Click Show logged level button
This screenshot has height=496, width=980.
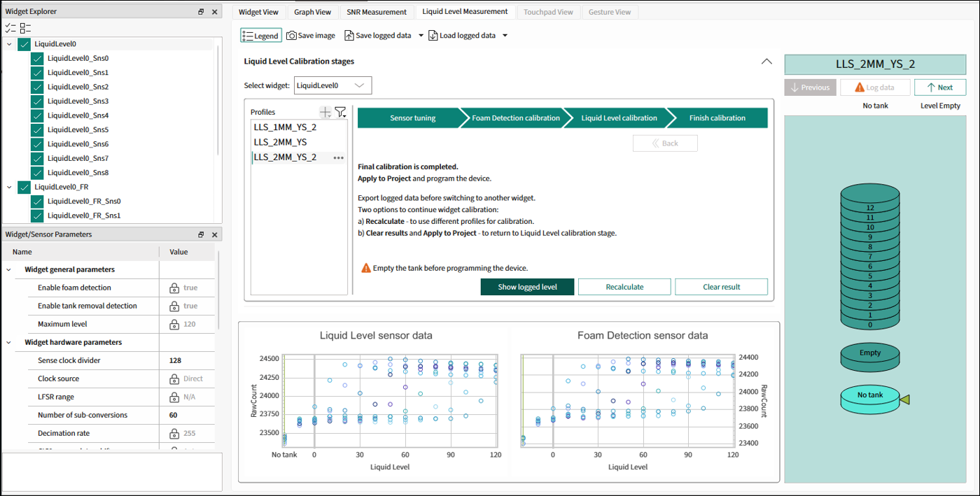527,287
